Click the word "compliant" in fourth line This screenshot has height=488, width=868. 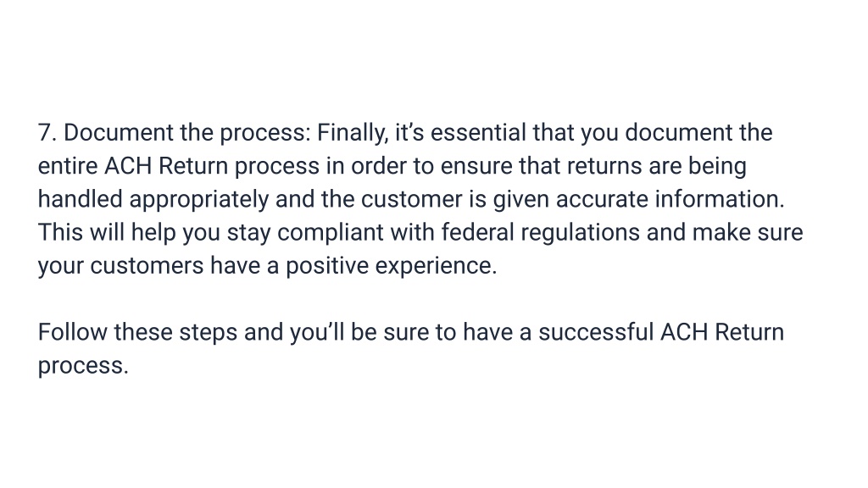[x=331, y=233]
